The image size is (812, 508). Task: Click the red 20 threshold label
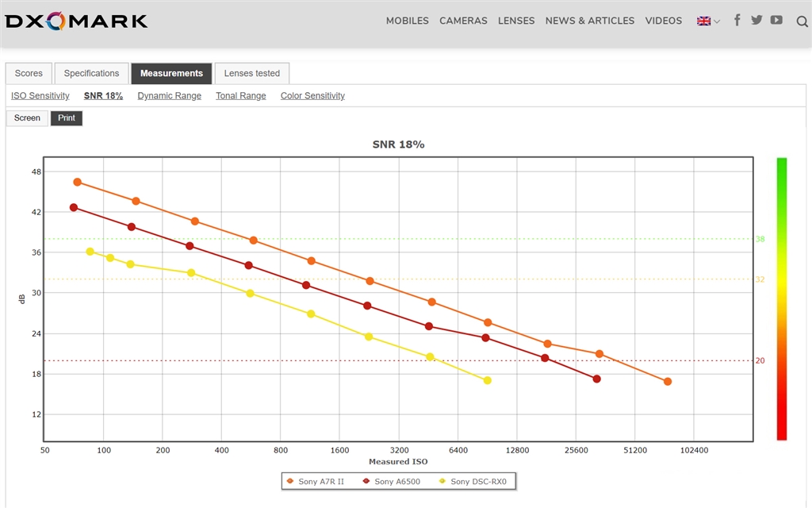pos(760,361)
